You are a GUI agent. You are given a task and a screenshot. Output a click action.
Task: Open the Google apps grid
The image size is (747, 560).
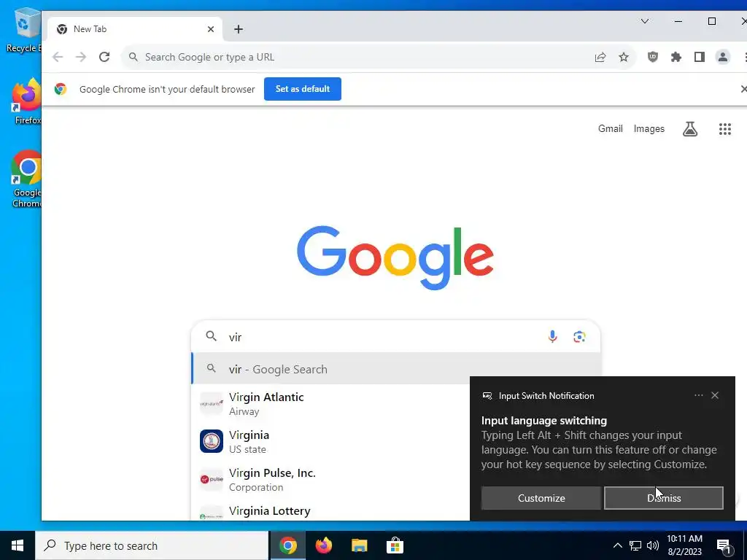724,128
